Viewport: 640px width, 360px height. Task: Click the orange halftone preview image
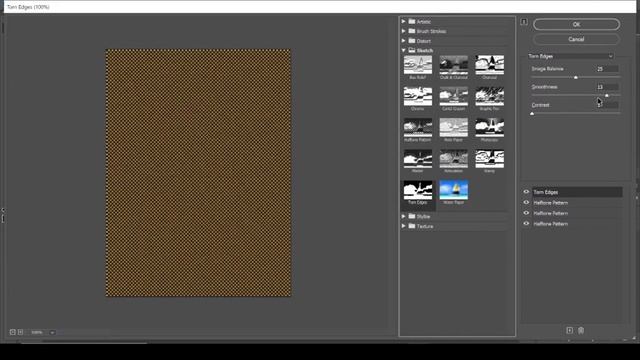[198, 173]
